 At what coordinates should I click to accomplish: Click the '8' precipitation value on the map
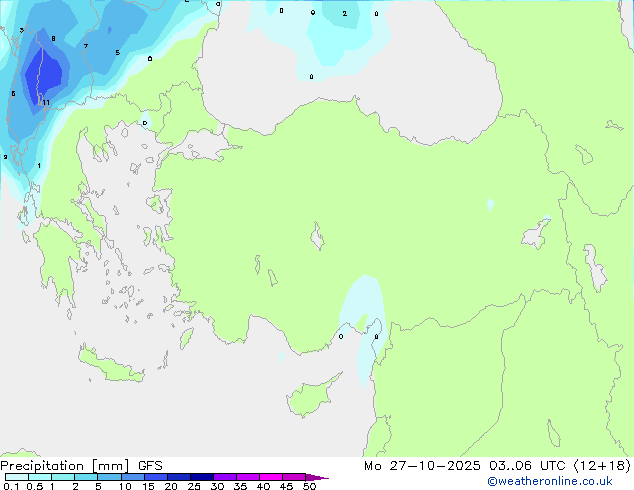53,39
